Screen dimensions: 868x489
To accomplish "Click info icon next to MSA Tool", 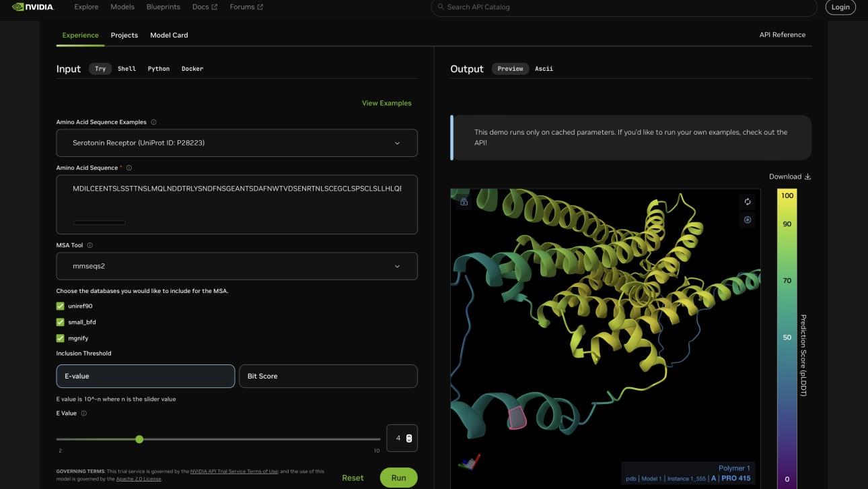I will click(89, 246).
